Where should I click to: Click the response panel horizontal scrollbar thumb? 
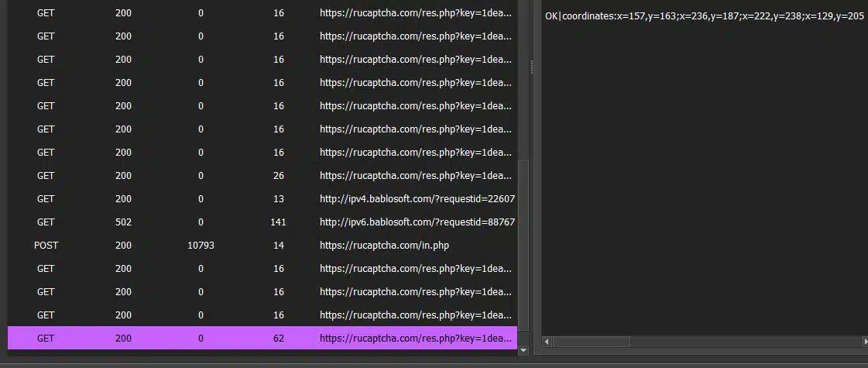[592, 342]
